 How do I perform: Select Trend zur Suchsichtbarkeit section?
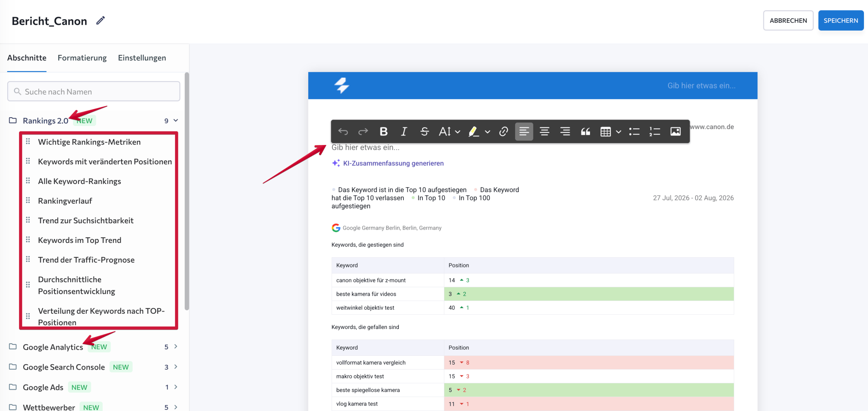click(x=86, y=220)
